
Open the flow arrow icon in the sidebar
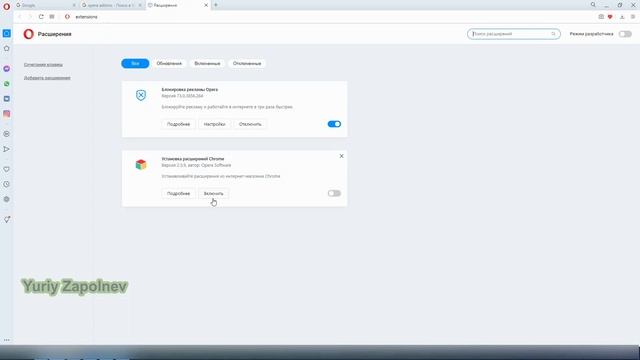(x=7, y=149)
